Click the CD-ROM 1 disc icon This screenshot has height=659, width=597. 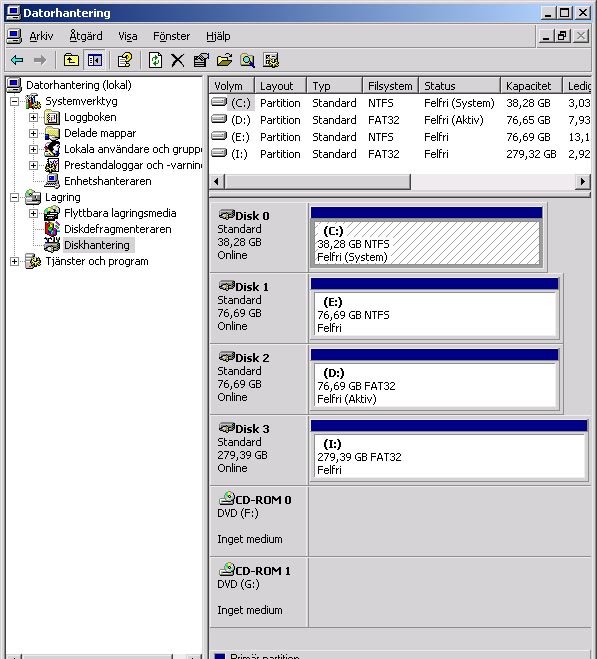[x=227, y=569]
